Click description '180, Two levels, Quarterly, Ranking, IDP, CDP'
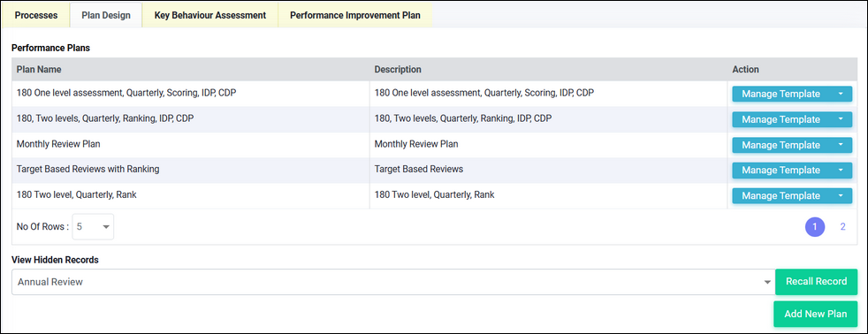This screenshot has height=334, width=868. tap(463, 119)
